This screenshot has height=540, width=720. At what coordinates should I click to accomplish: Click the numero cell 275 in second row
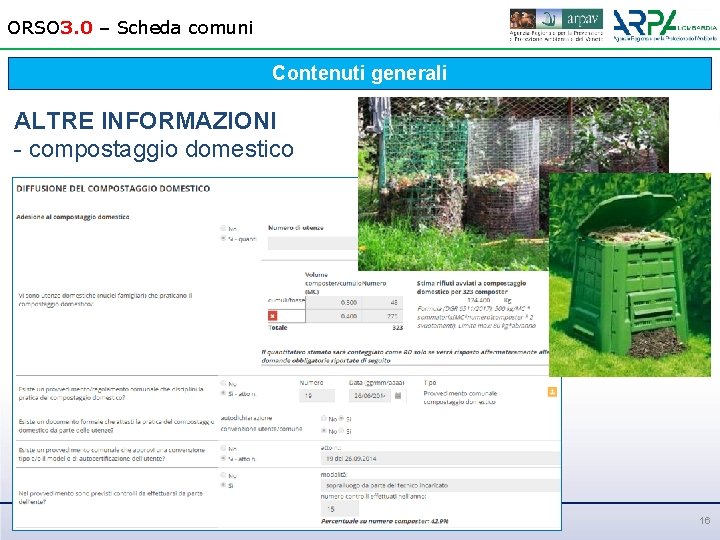pyautogui.click(x=382, y=316)
